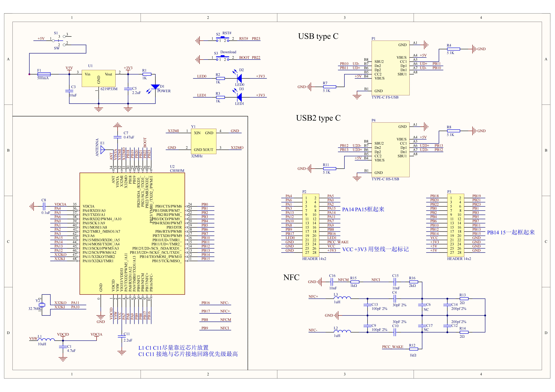Select capacitor C1 4.7uF
This screenshot has width=555, height=392.
click(63, 347)
